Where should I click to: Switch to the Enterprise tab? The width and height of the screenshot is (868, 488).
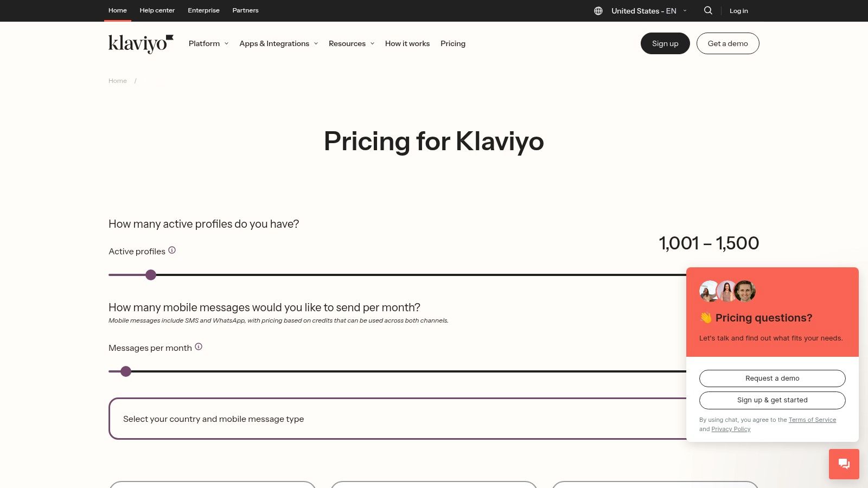pyautogui.click(x=203, y=10)
